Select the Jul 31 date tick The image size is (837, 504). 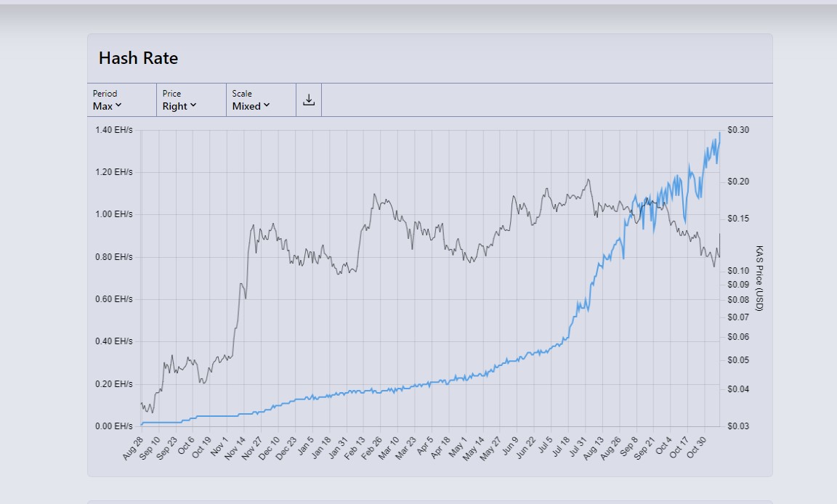578,447
